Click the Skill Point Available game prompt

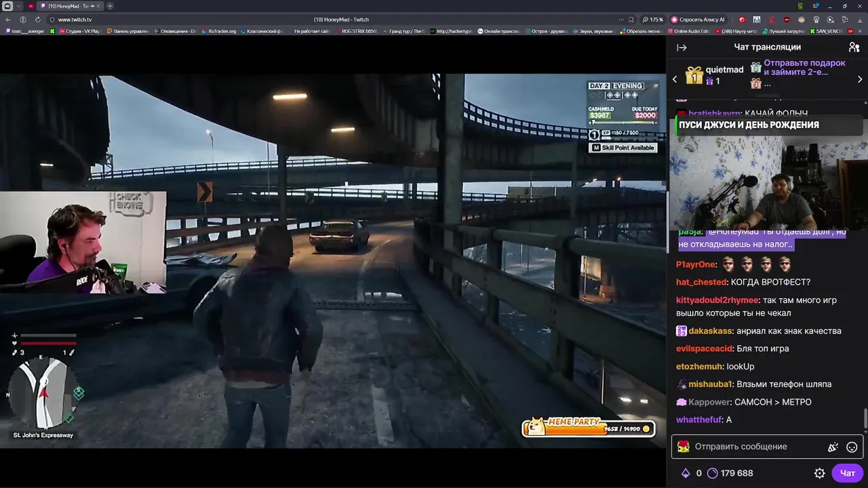(x=623, y=148)
